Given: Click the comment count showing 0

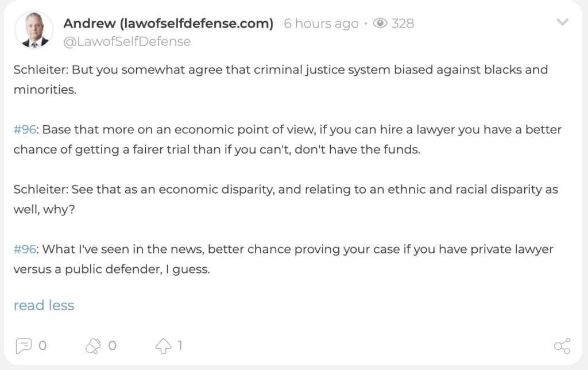Looking at the screenshot, I should [42, 345].
